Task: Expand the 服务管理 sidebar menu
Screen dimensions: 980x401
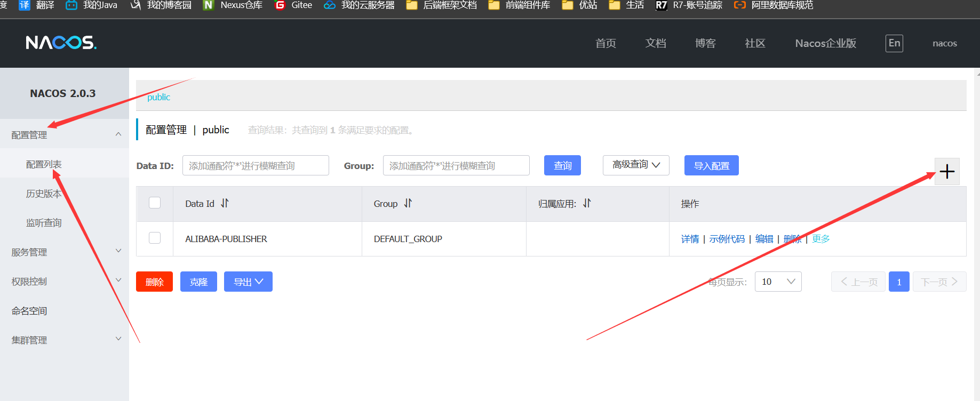Action: point(65,252)
